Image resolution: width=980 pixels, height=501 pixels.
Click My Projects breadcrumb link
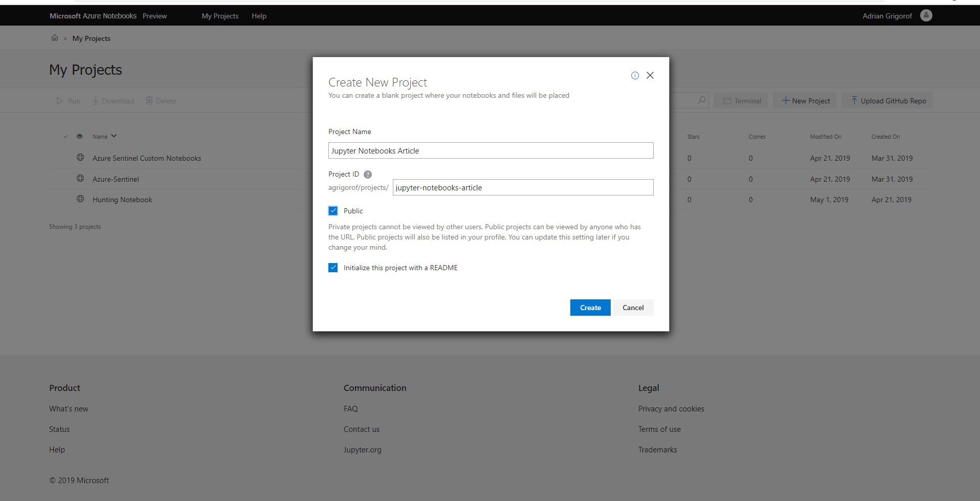point(92,38)
